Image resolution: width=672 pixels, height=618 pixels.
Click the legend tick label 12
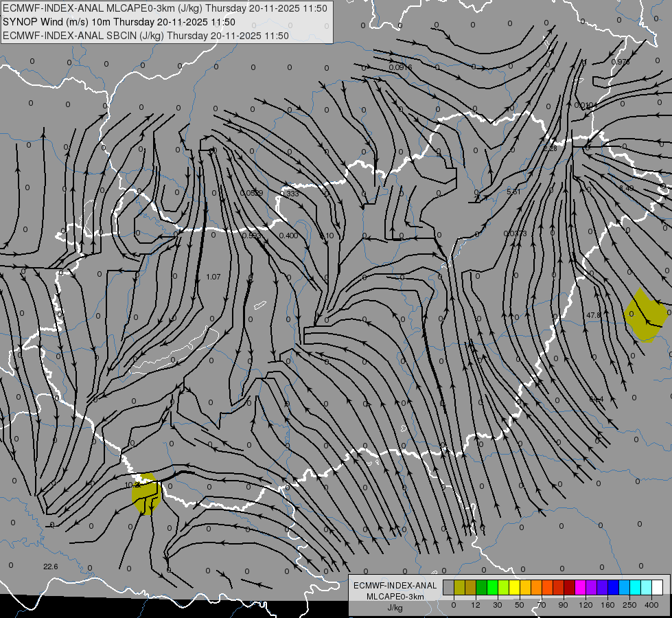pyautogui.click(x=475, y=605)
